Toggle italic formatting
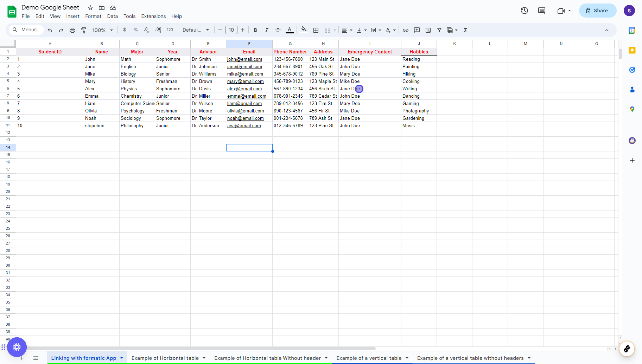This screenshot has height=364, width=642. tap(267, 30)
